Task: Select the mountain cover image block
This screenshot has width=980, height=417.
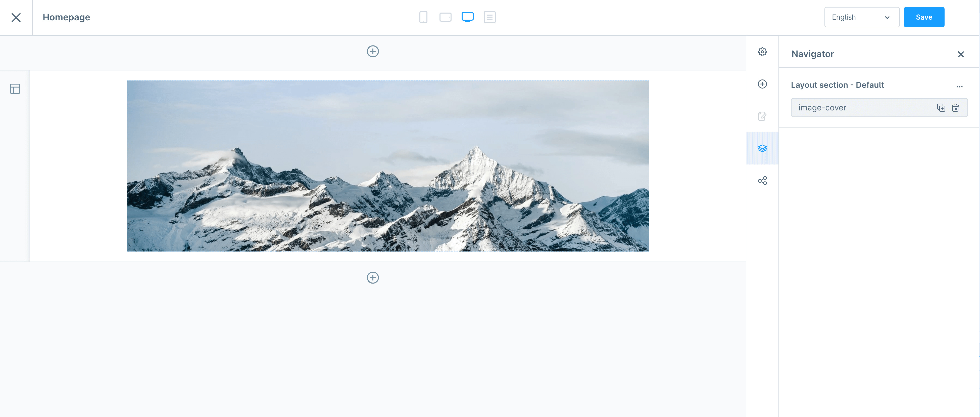Action: coord(388,166)
